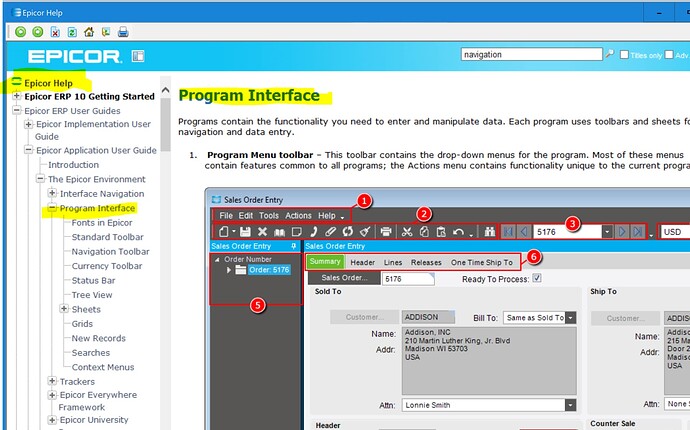This screenshot has height=430, width=690.
Task: Click the USD currency field
Action: click(675, 232)
